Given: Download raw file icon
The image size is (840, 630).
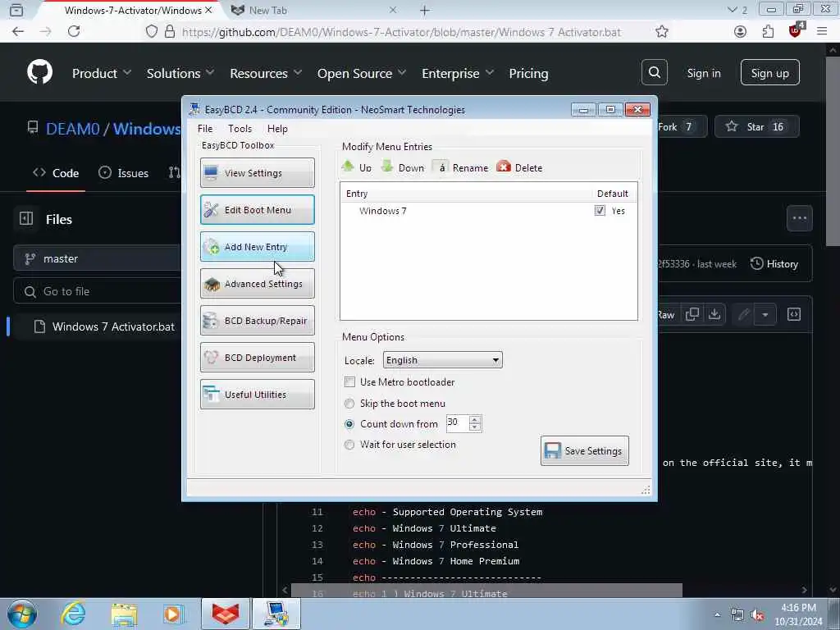Looking at the screenshot, I should (714, 314).
